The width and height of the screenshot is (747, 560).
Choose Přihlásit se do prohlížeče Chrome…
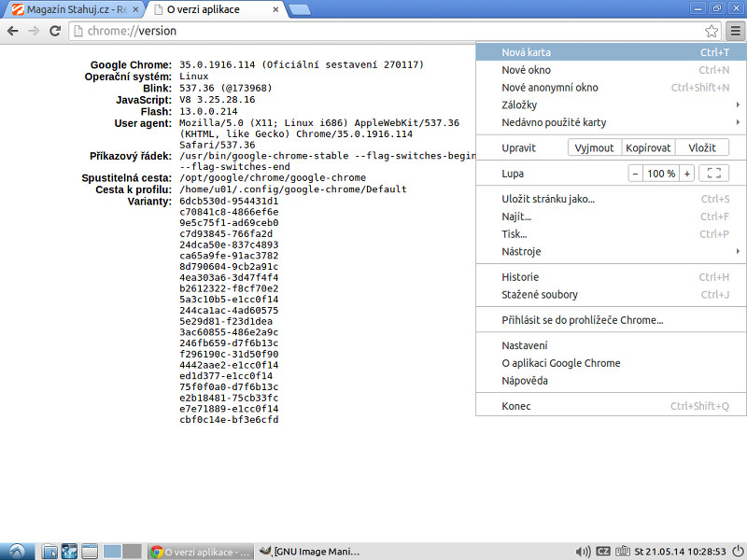[x=612, y=320]
